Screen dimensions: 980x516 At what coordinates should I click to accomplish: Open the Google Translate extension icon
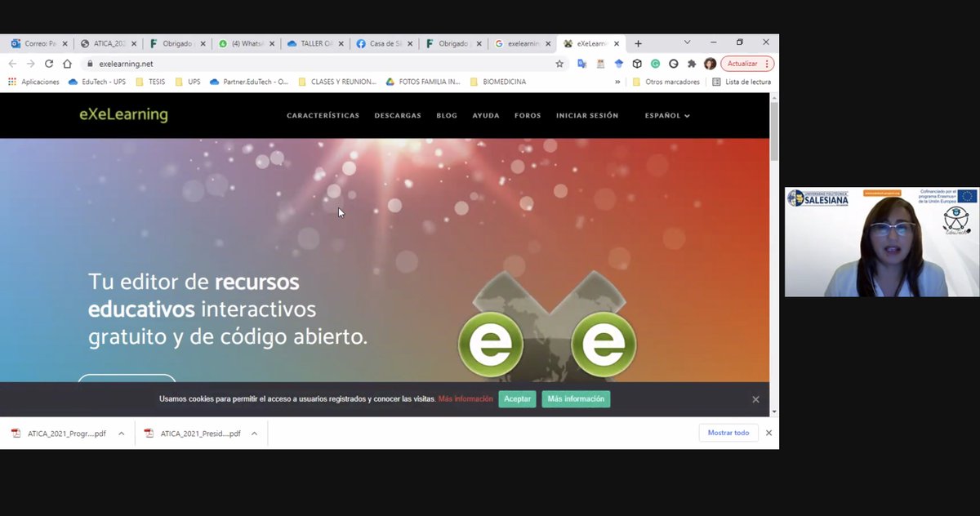[x=582, y=64]
